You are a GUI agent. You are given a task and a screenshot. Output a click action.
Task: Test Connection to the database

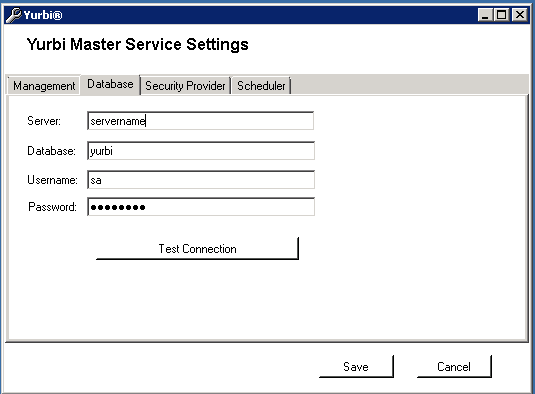coord(198,249)
